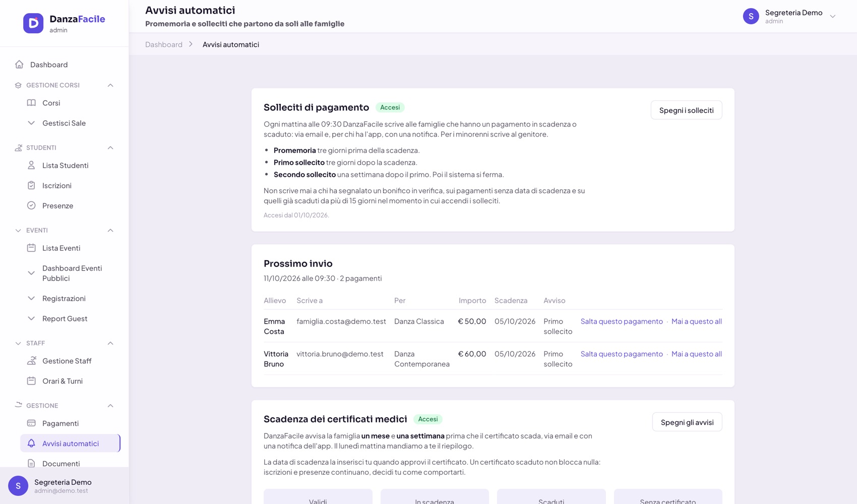Click Mai a questo all for Emma Costa
Screen dimensions: 857x504
click(697, 321)
